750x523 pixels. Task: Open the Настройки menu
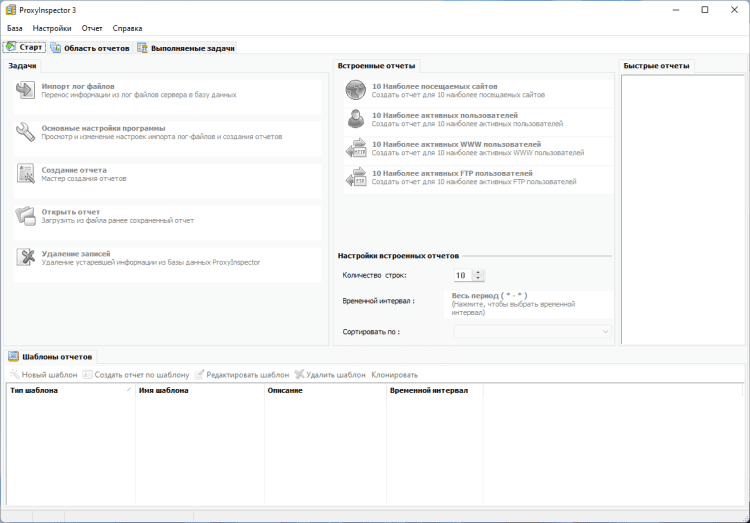pyautogui.click(x=52, y=28)
